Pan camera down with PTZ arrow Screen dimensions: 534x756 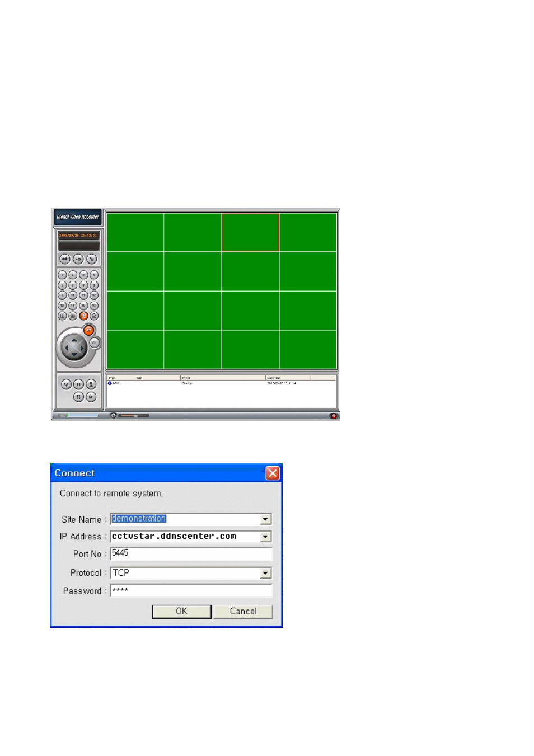pyautogui.click(x=74, y=355)
